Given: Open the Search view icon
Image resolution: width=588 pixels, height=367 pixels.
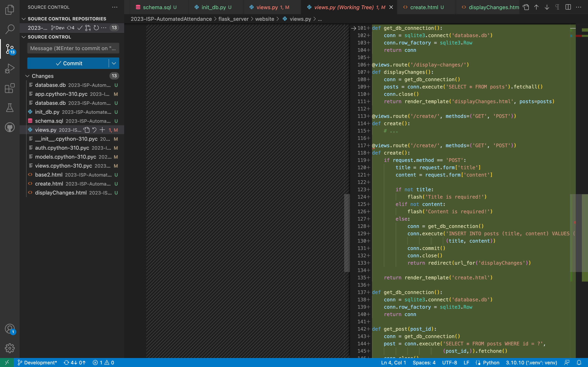Looking at the screenshot, I should (x=10, y=29).
